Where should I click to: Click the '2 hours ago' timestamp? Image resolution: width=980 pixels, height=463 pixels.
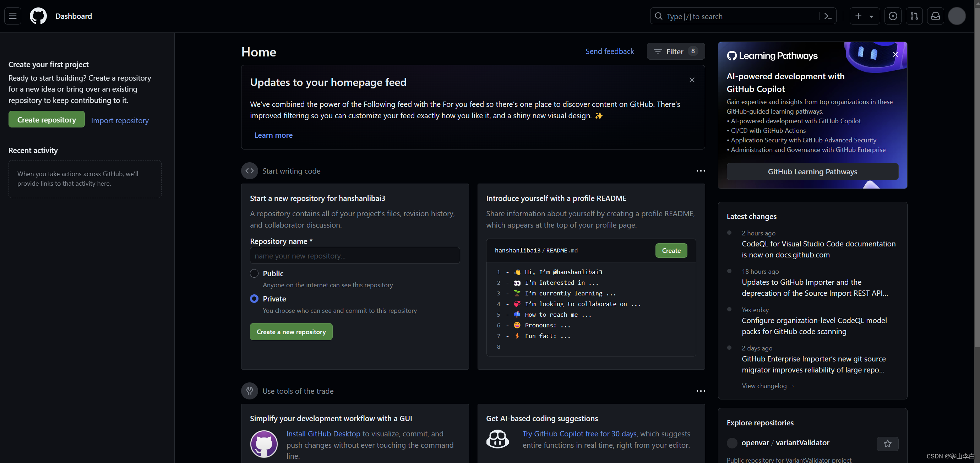click(x=758, y=233)
